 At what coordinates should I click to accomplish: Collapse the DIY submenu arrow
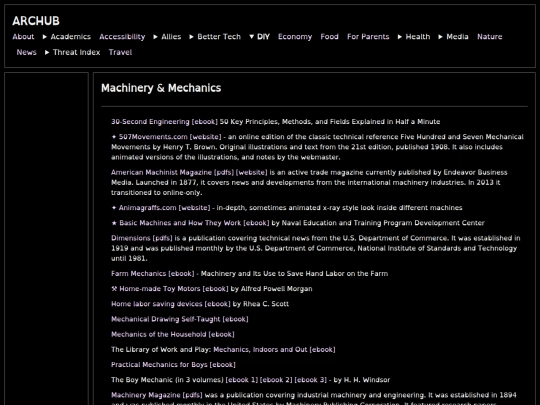251,37
